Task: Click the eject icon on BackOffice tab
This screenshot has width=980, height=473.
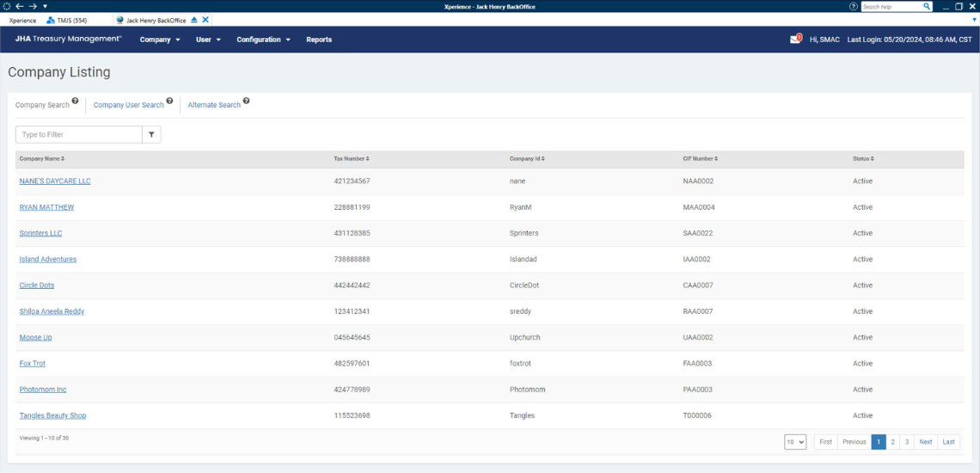Action: click(194, 20)
